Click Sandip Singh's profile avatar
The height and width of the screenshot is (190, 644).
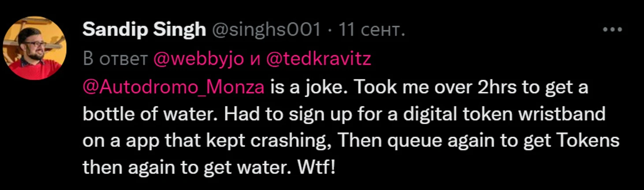35,48
